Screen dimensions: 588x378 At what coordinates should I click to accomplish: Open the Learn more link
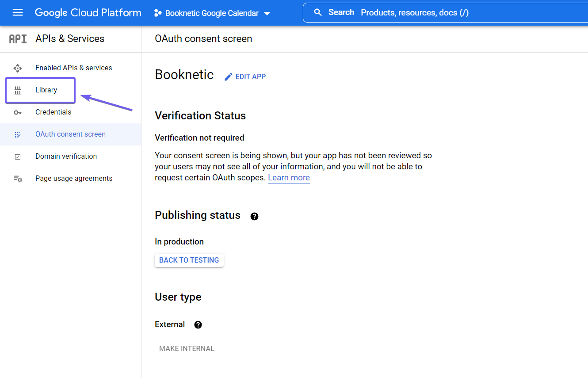point(289,178)
